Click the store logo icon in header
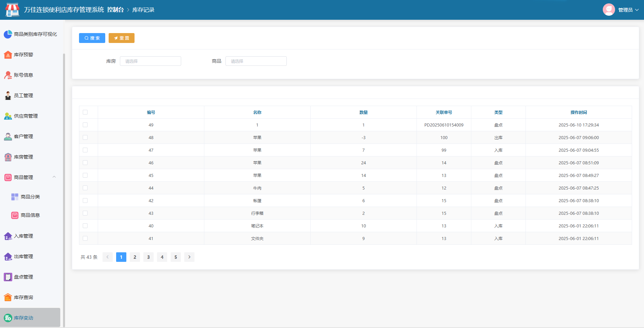This screenshot has width=644, height=328. (13, 10)
